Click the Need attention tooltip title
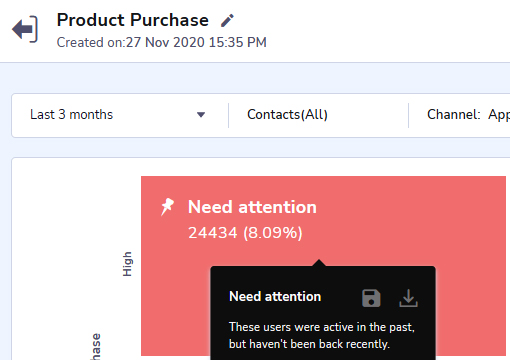 pyautogui.click(x=275, y=296)
